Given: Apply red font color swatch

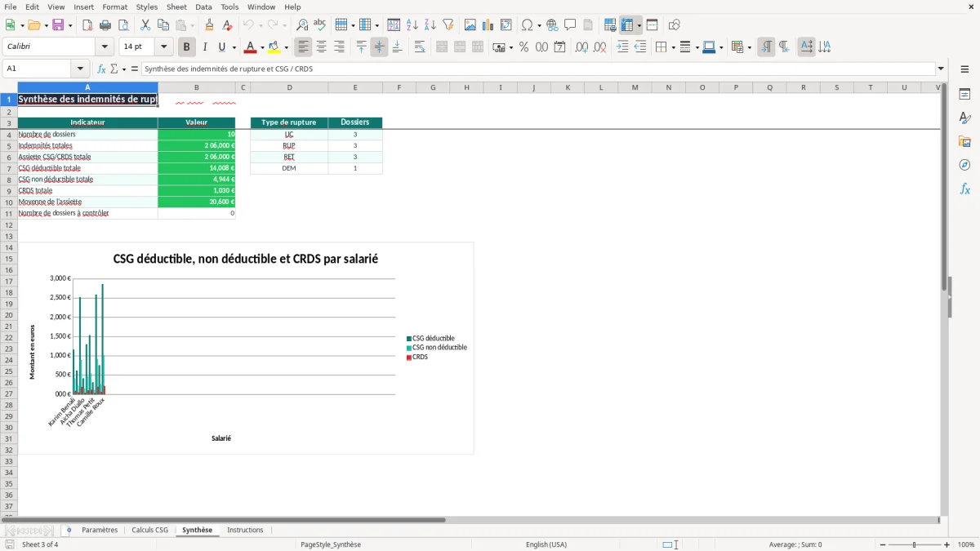Looking at the screenshot, I should (x=252, y=47).
